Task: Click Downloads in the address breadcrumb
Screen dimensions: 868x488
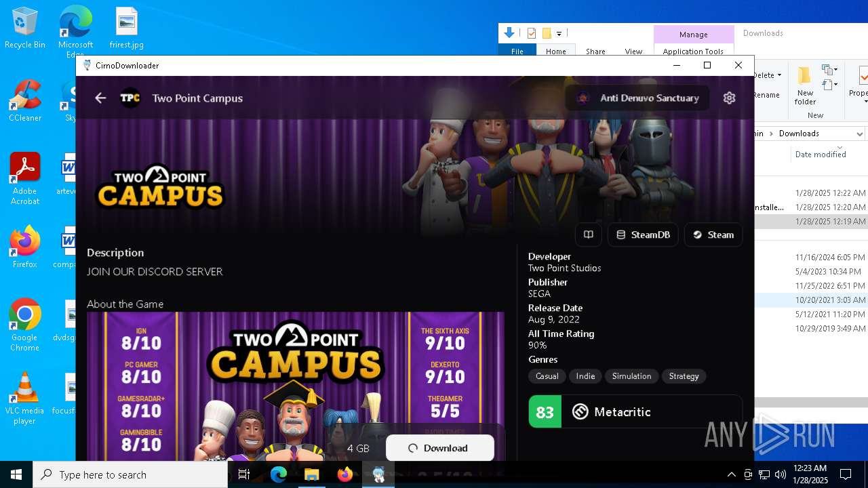Action: [x=799, y=134]
